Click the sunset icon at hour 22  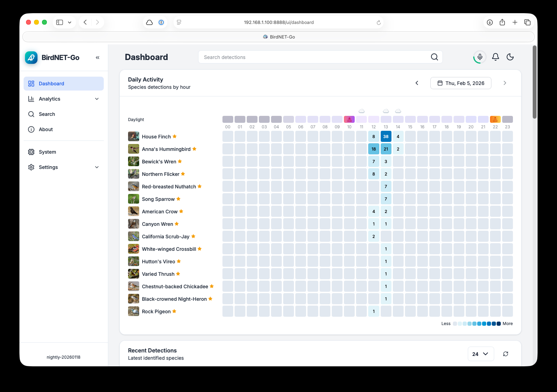[x=495, y=119]
